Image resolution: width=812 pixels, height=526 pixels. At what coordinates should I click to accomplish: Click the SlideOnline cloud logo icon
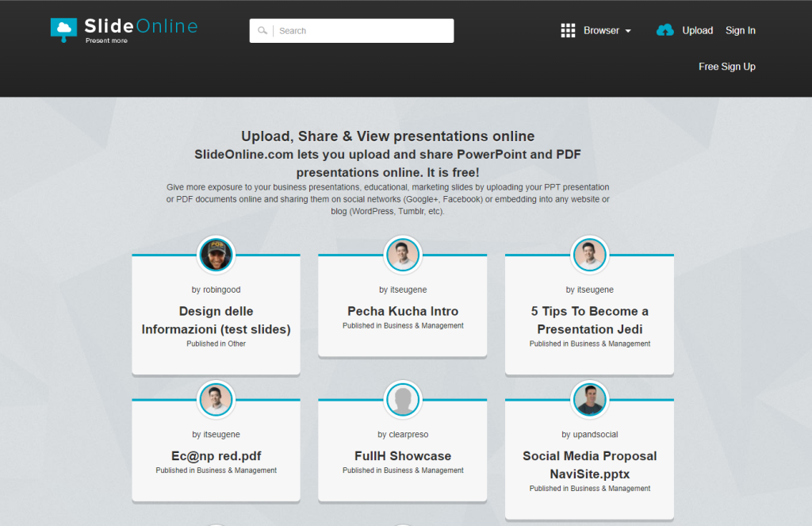coord(63,30)
